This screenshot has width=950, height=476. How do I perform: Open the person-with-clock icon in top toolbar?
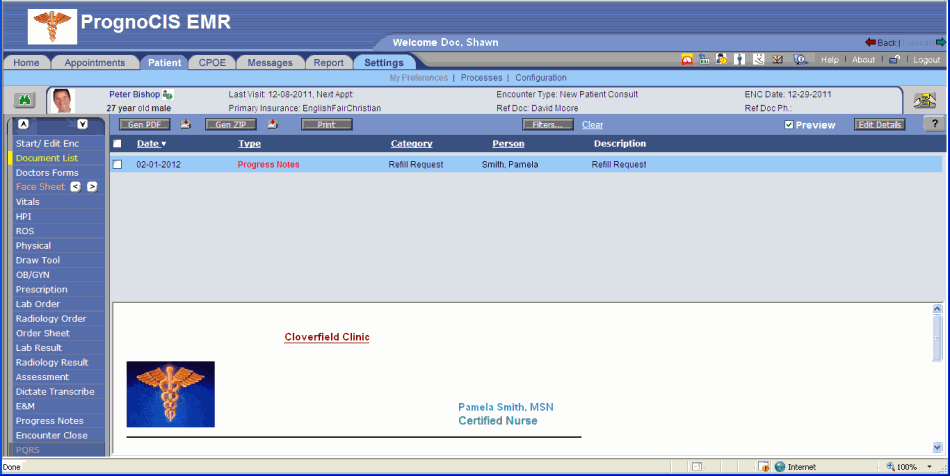pyautogui.click(x=722, y=59)
